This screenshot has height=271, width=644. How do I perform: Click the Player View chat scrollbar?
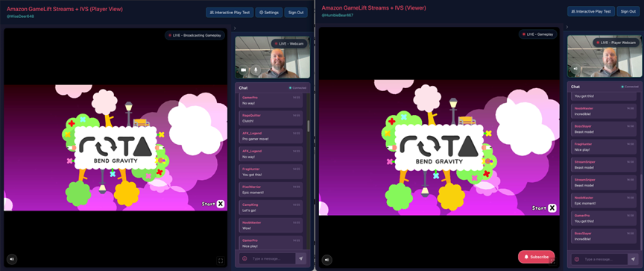[308, 126]
